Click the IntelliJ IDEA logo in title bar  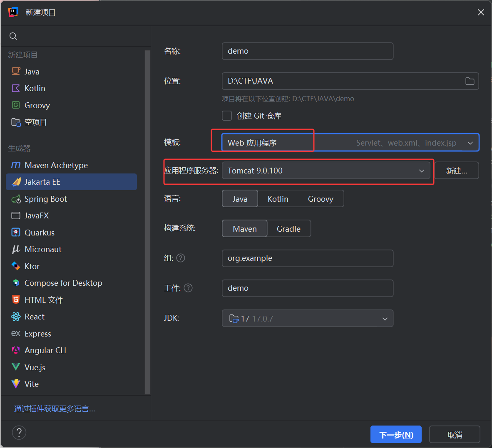point(13,12)
